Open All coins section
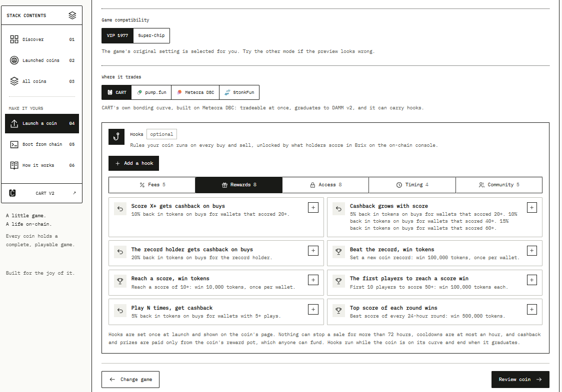 [x=42, y=81]
